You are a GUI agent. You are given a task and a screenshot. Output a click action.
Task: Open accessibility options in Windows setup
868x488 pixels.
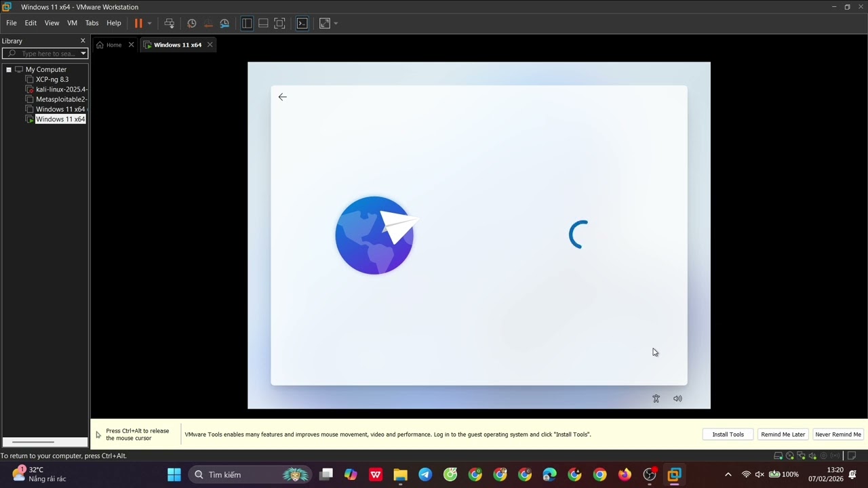tap(656, 399)
